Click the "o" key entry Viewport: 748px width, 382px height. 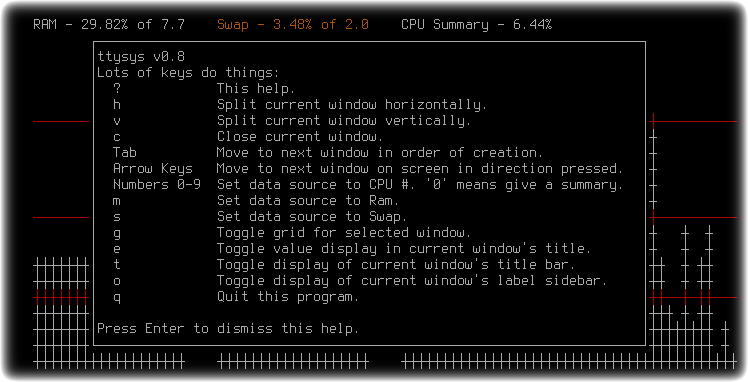click(x=117, y=281)
